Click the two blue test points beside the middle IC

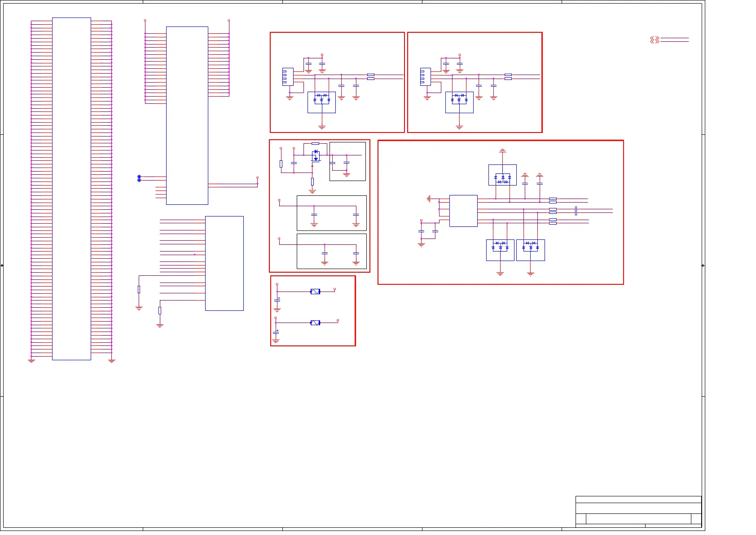139,178
